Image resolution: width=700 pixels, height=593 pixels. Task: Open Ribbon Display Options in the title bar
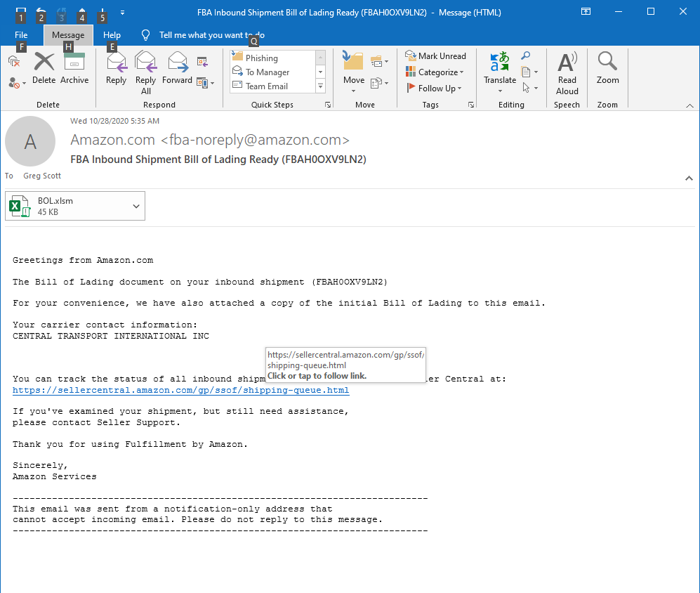[x=586, y=12]
